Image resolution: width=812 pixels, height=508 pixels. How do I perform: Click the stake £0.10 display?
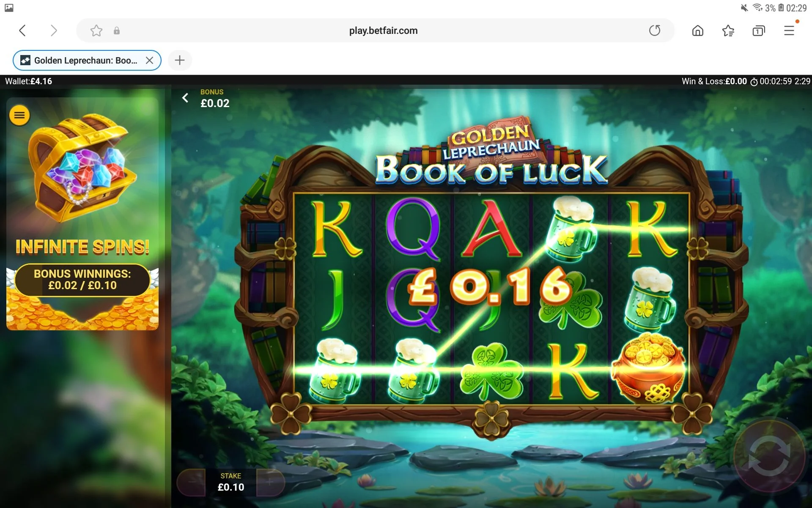(x=231, y=482)
